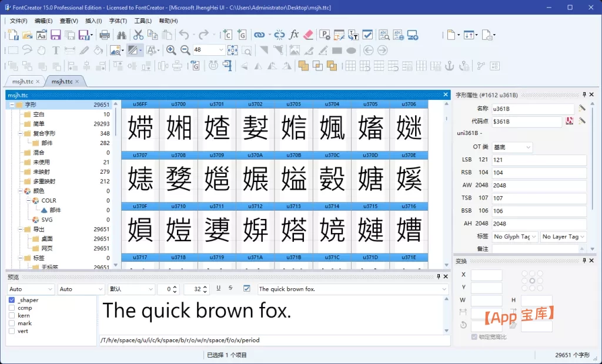Switch to the first msjh.ttc tab
This screenshot has width=602, height=364.
pyautogui.click(x=22, y=82)
